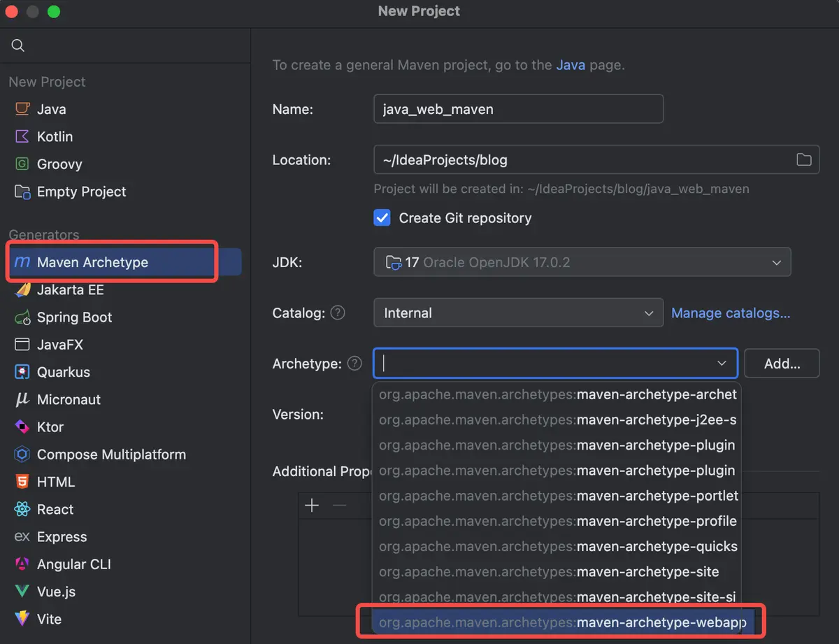Click the Jakarta EE sailboat icon
Image resolution: width=839 pixels, height=644 pixels.
22,289
